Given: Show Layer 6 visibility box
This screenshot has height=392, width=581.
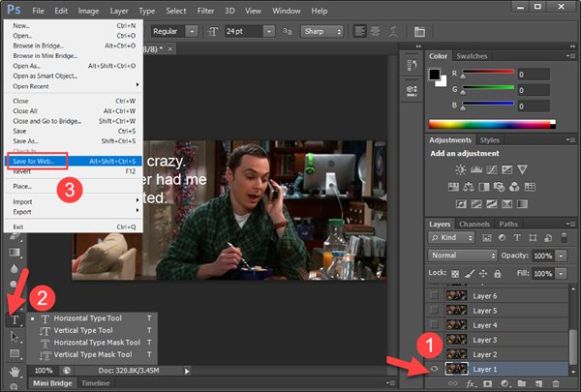Looking at the screenshot, I should click(x=434, y=295).
